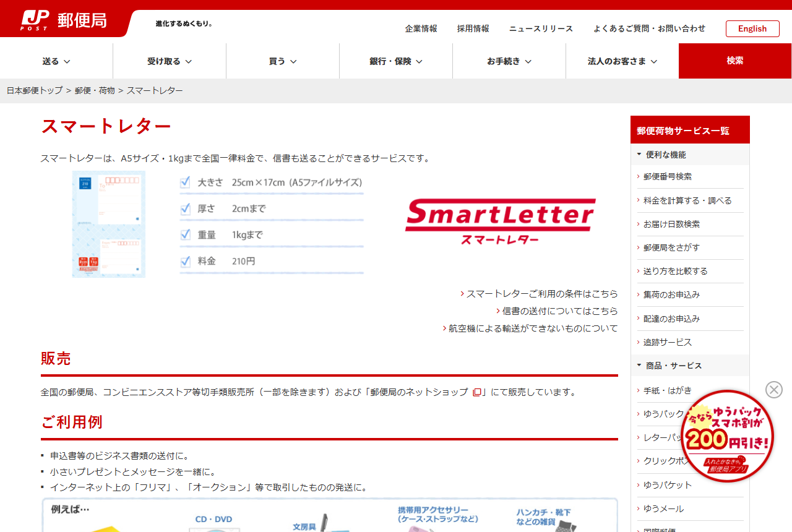Open 郵便局のネットショップ link
Screen dimensions: 792x532
420,392
